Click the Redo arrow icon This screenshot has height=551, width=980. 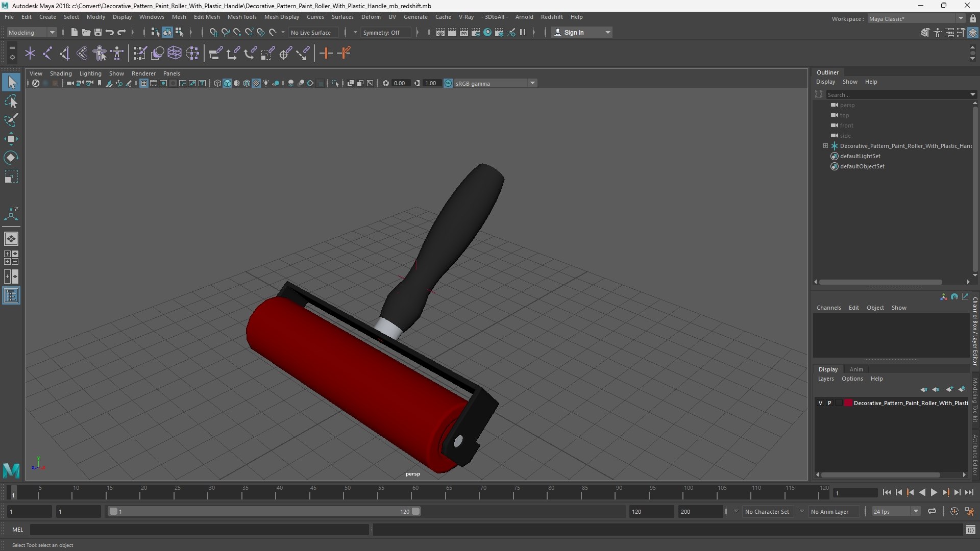pos(121,32)
